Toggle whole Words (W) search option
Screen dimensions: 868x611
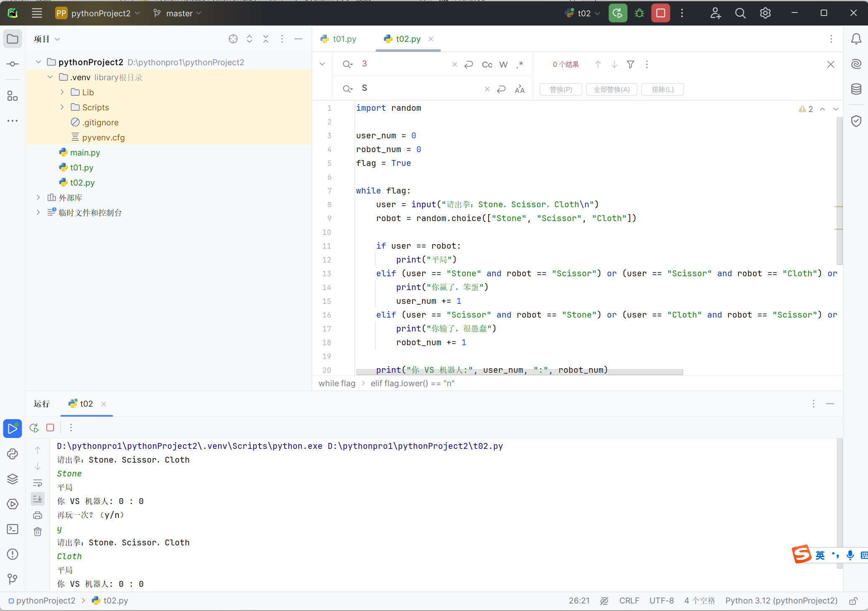(x=503, y=64)
